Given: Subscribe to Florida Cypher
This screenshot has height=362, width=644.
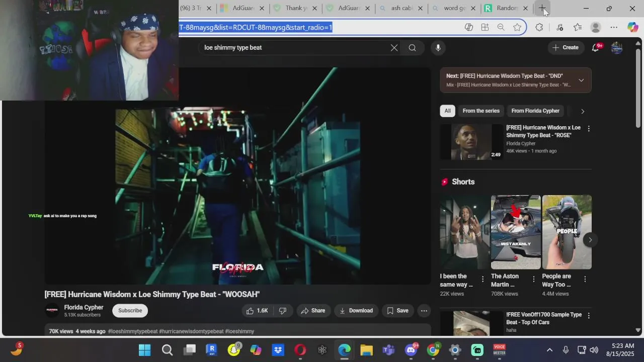Looking at the screenshot, I should click(130, 311).
